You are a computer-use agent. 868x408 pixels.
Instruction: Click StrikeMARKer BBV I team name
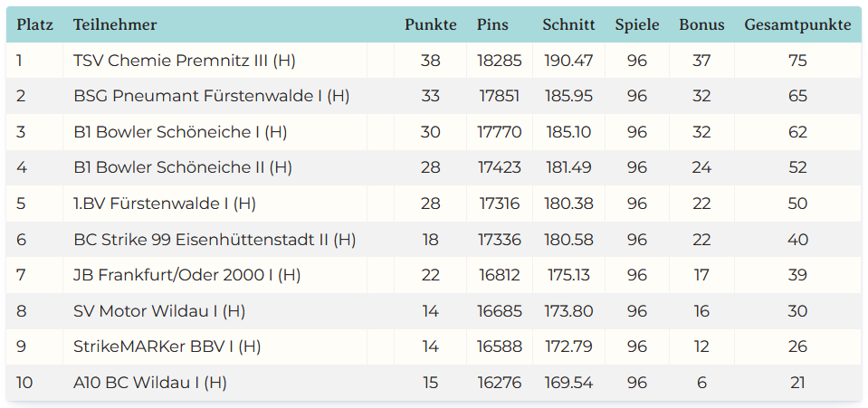click(x=167, y=346)
